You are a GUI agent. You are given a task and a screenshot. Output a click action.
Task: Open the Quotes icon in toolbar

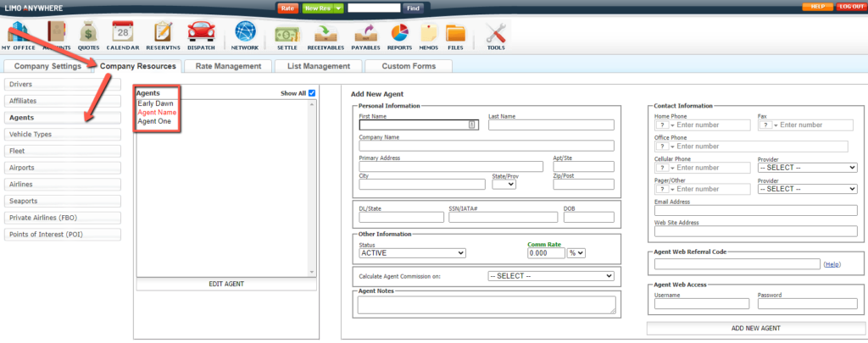[x=88, y=35]
